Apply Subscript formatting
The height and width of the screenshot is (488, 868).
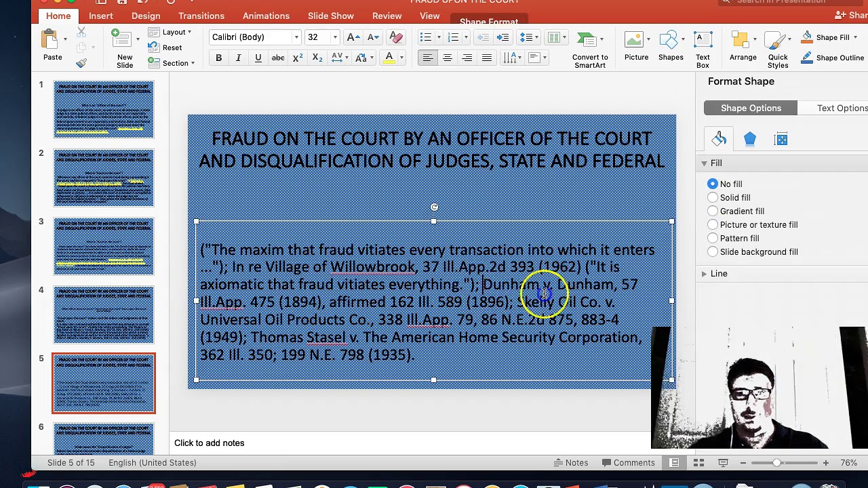tap(317, 58)
